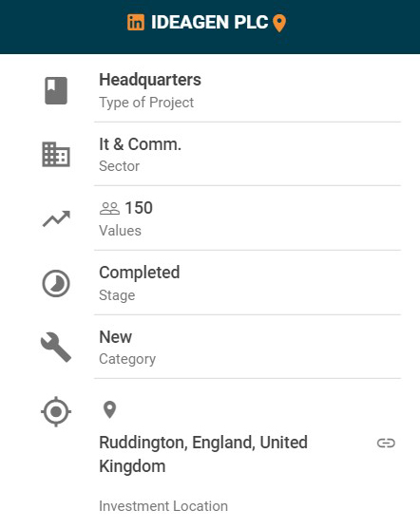
Task: Click the IDEAGEN PLC title
Action: [x=209, y=23]
